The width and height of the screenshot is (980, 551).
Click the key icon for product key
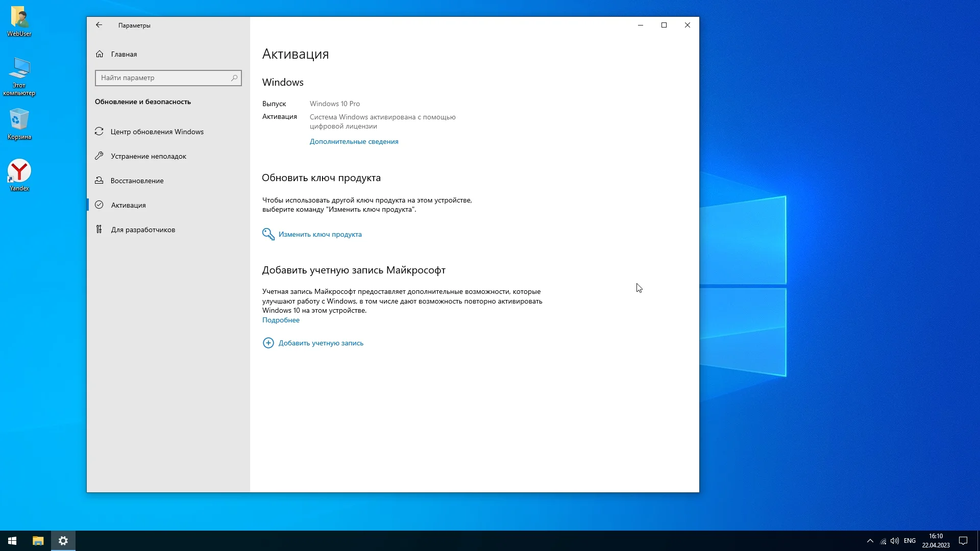[268, 234]
